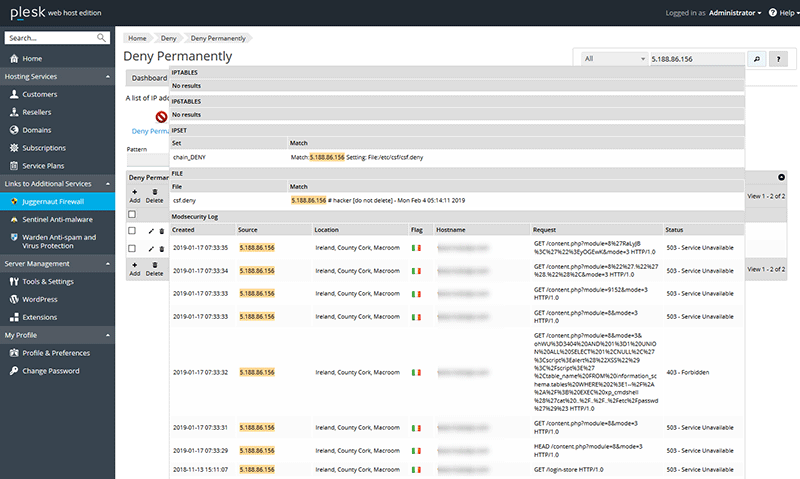Click the csf.deny file cell
Screen dimensions: 800x479
(x=184, y=200)
